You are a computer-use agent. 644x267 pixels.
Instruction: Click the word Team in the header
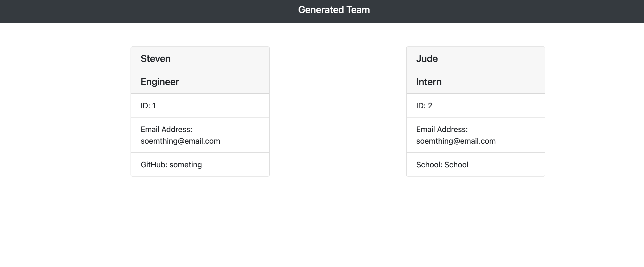coord(358,10)
